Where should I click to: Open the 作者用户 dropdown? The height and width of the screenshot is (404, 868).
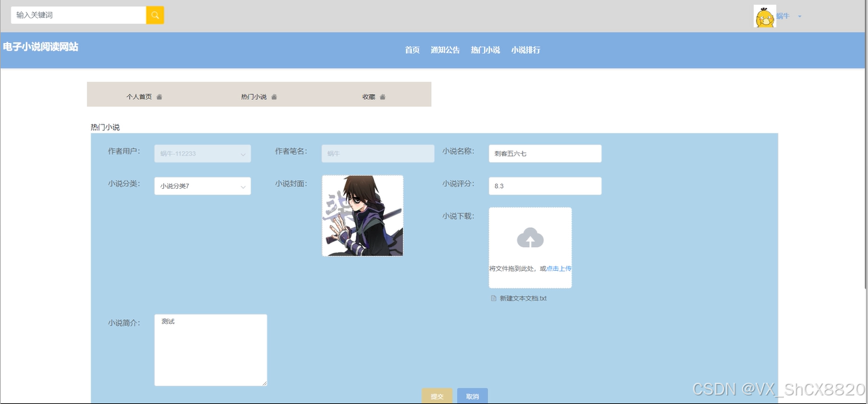click(202, 154)
